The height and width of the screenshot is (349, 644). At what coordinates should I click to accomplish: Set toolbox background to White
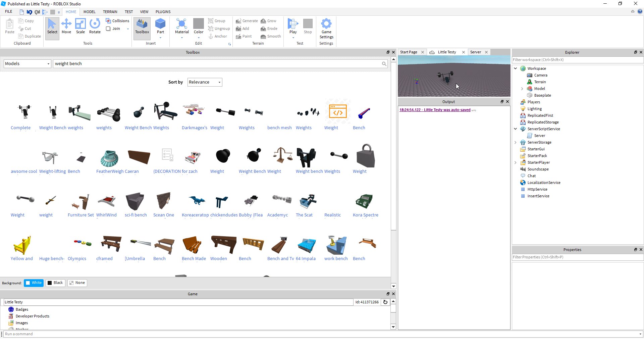34,283
